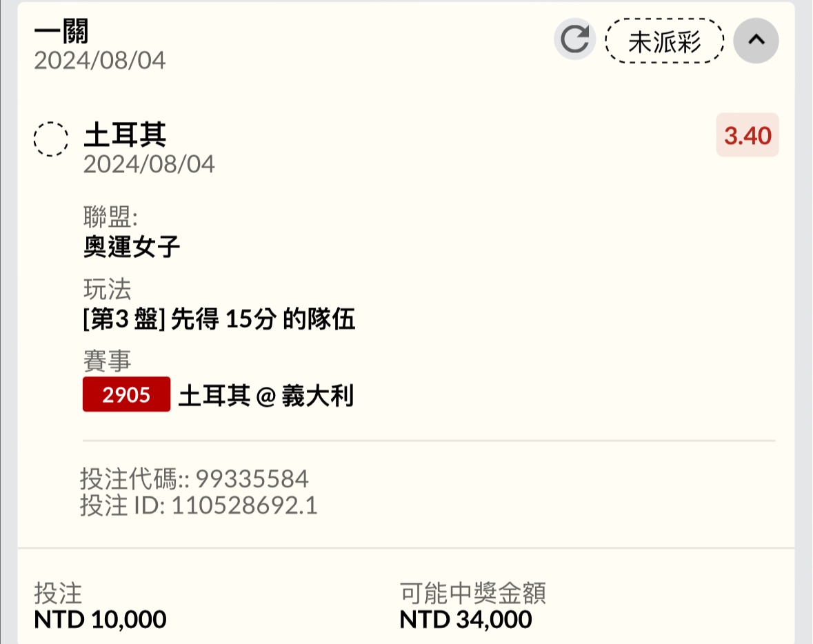Viewport: 813px width, 644px height.
Task: Click the 投注代碼 99335584 line
Action: pos(194,478)
